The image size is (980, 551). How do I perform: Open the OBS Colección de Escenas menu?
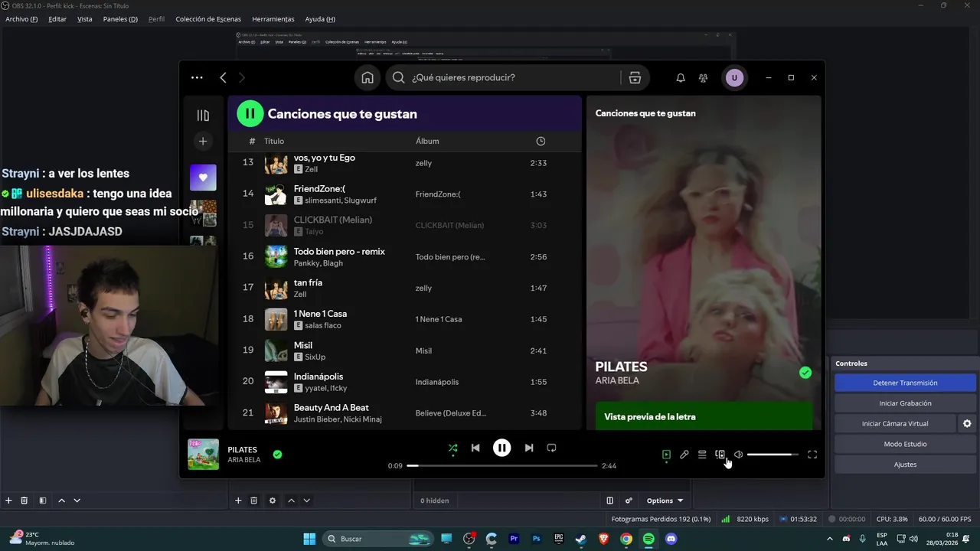pyautogui.click(x=208, y=19)
